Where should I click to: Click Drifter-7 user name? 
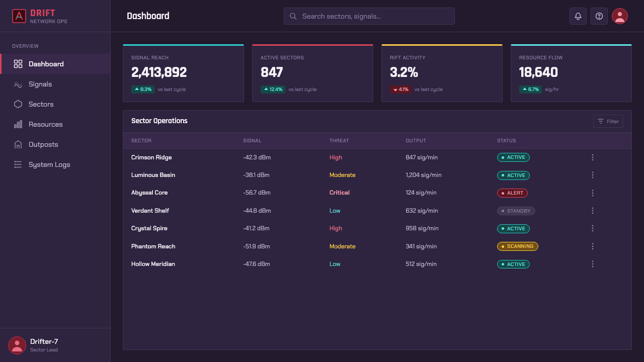(x=44, y=341)
